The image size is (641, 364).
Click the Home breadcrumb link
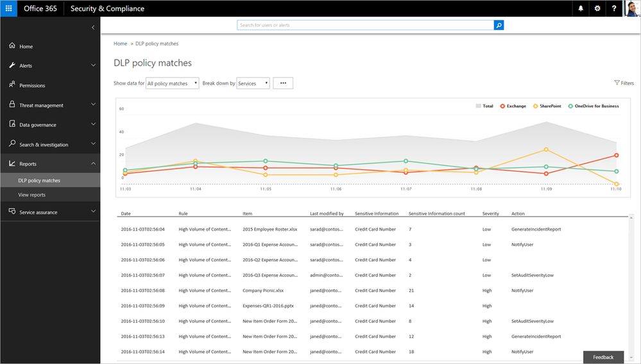click(x=120, y=44)
